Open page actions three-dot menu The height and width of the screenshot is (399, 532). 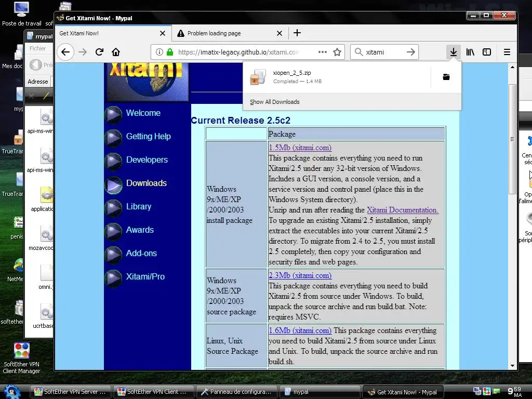(x=322, y=52)
